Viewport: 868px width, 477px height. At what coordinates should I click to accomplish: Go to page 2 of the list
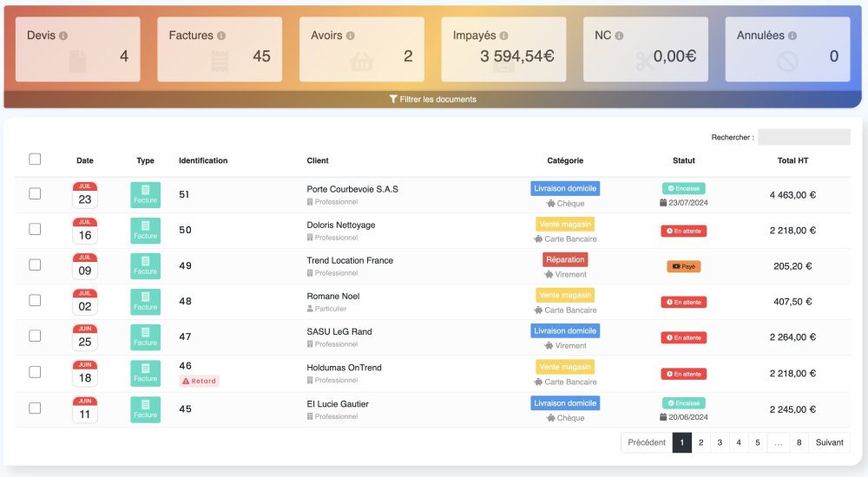pyautogui.click(x=701, y=442)
